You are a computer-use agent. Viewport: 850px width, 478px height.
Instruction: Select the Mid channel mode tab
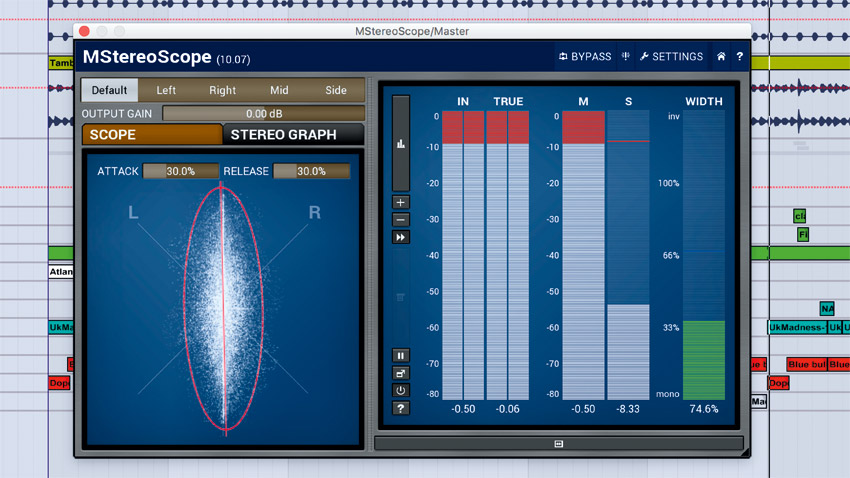click(279, 90)
